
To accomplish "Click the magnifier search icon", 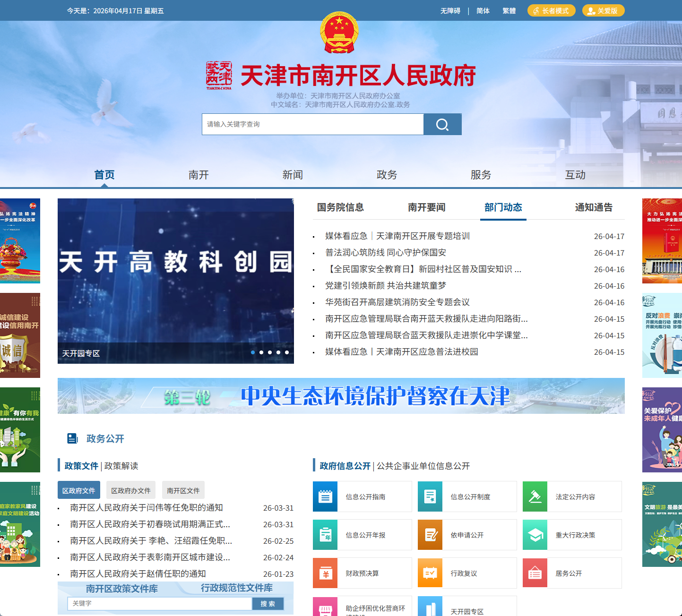I will point(441,124).
